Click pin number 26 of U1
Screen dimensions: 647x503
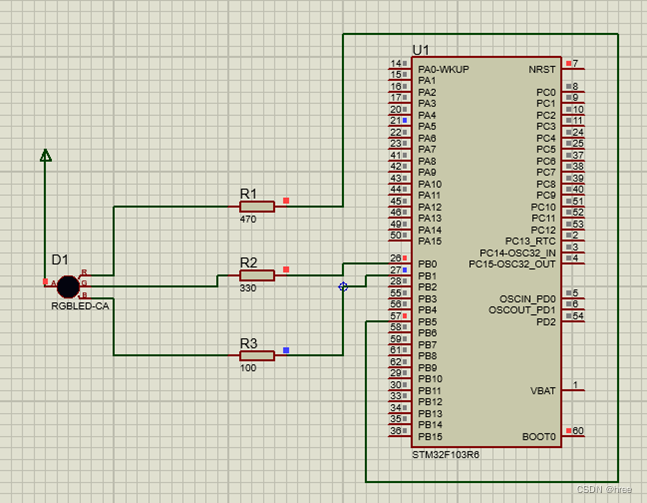tap(396, 258)
